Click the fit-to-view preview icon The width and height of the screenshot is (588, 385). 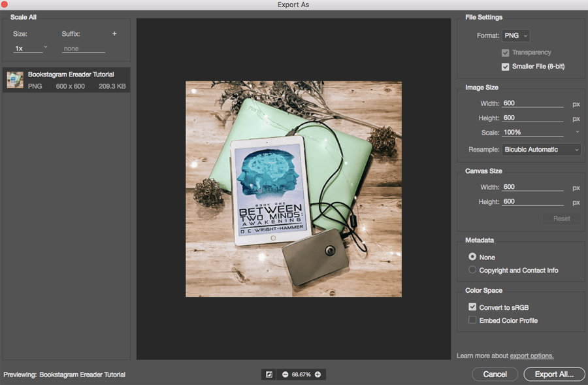[269, 375]
